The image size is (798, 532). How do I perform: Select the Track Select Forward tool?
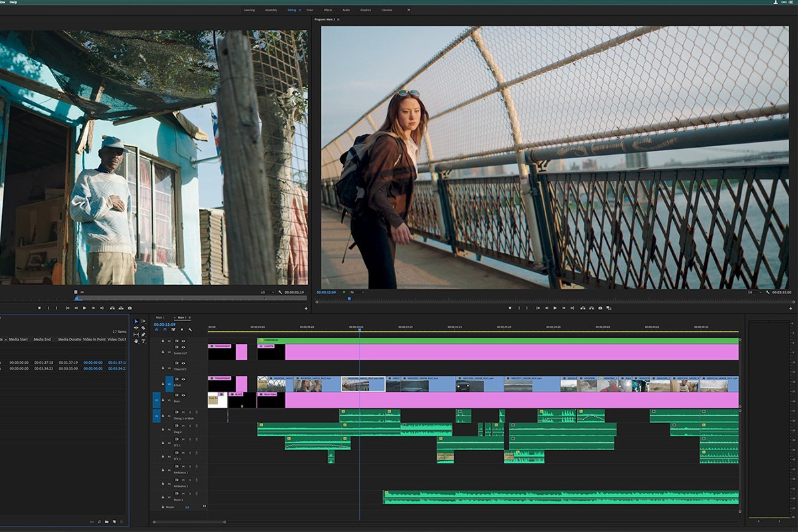pos(143,321)
